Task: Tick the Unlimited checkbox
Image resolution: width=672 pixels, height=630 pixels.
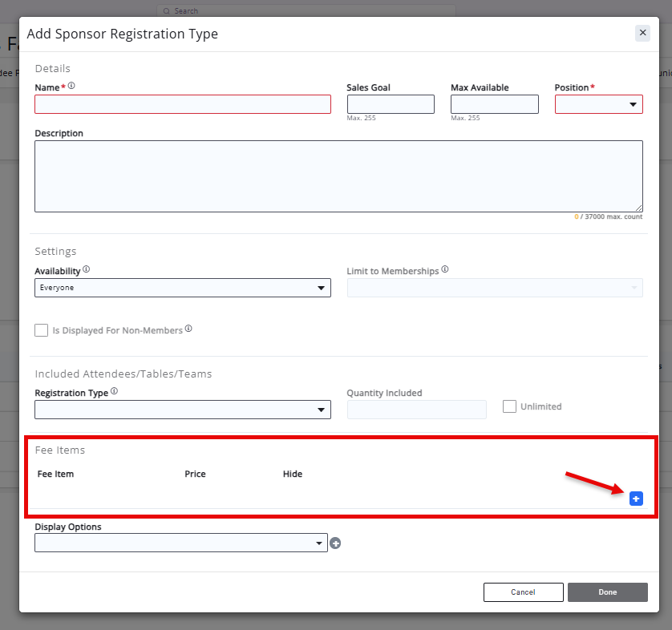Action: click(509, 406)
